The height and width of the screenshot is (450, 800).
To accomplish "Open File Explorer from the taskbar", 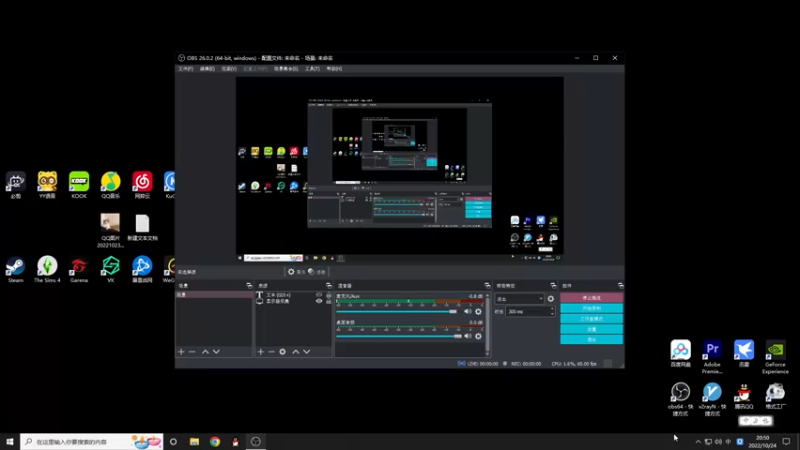I will 194,442.
